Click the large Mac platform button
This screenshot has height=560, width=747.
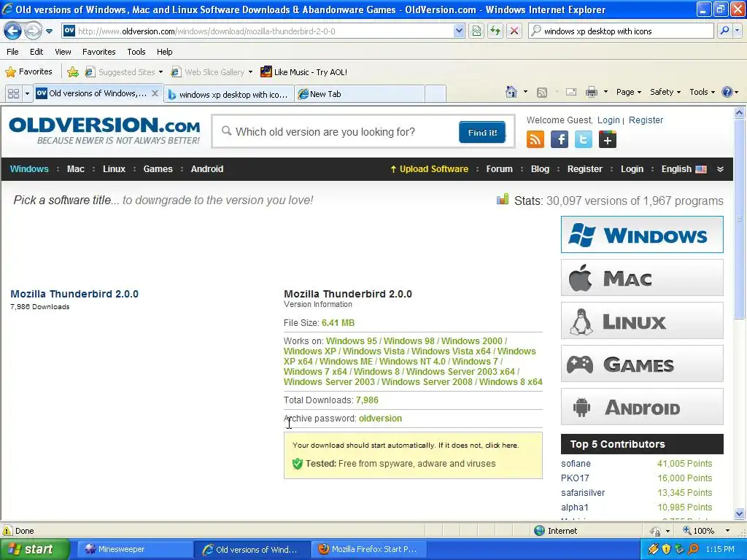(642, 278)
